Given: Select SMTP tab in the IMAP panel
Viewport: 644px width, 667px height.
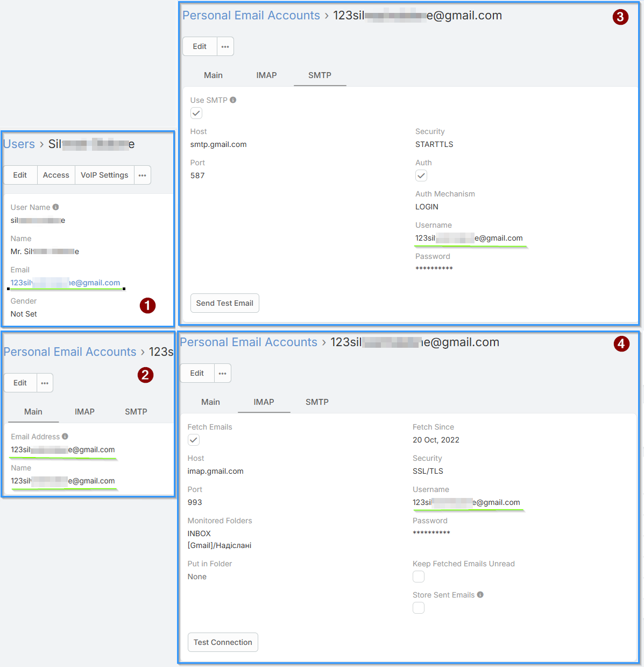Looking at the screenshot, I should pyautogui.click(x=317, y=402).
